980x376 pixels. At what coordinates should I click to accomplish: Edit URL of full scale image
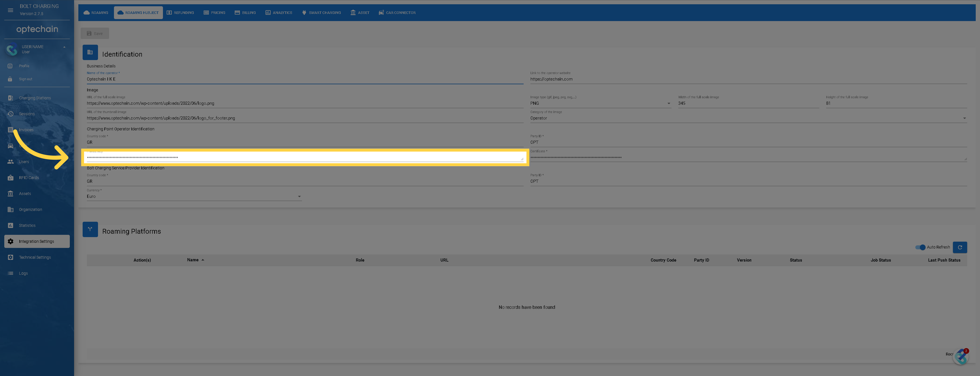(305, 103)
